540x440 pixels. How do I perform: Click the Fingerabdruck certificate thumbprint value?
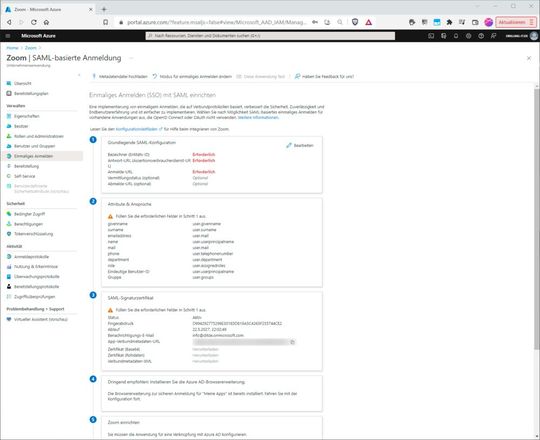[237, 324]
